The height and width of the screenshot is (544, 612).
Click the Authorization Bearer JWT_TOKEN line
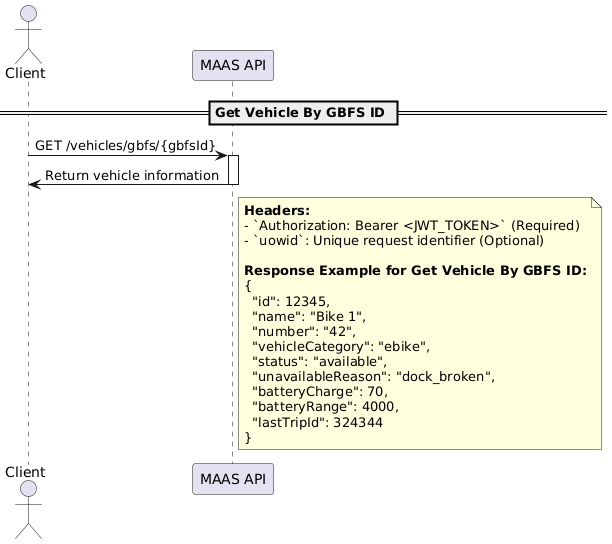(412, 226)
